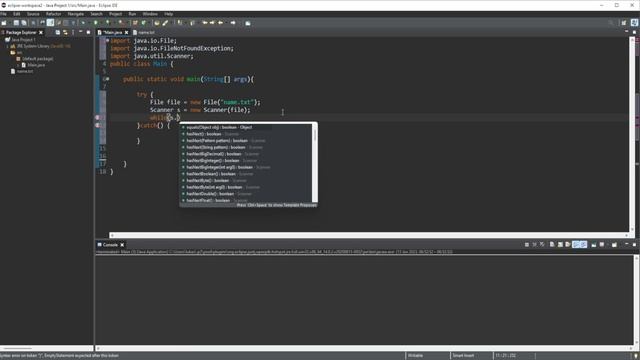Choose equals(Object obj) from the suggestions
The image size is (640, 360).
(246, 127)
